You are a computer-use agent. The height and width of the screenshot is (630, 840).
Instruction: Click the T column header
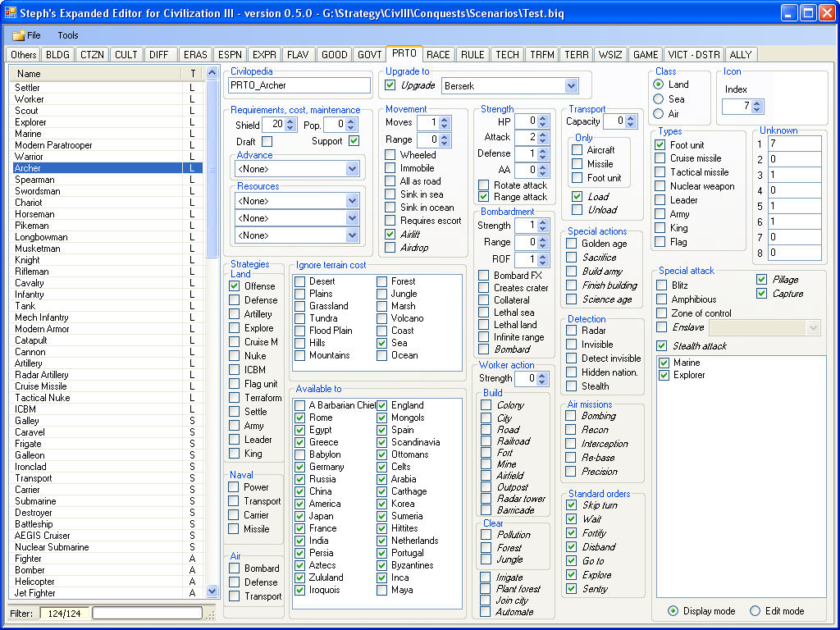pos(193,73)
